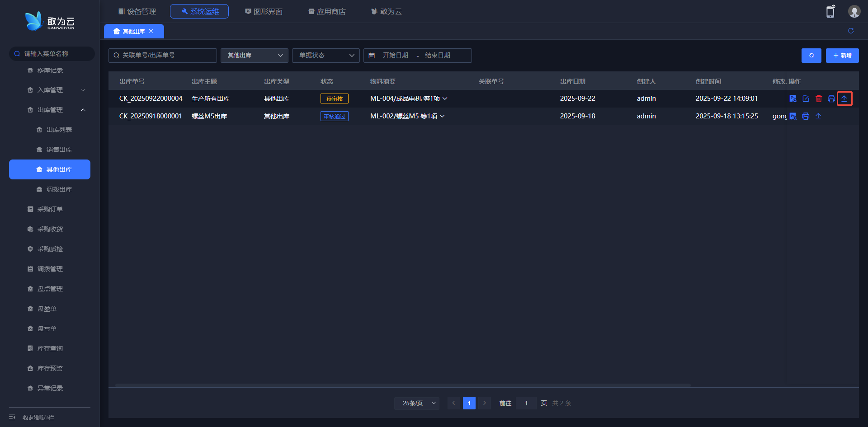Image resolution: width=868 pixels, height=427 pixels.
Task: Expand the 入库管理 sidebar menu
Action: click(x=57, y=90)
